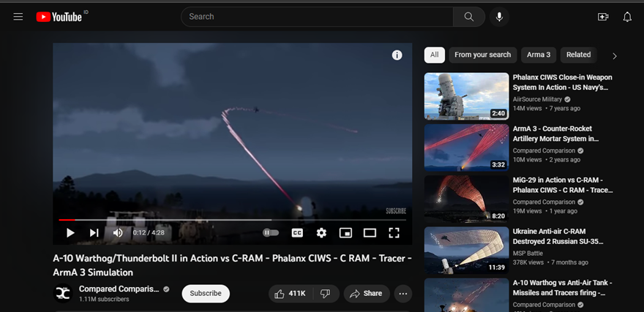Share this video
This screenshot has width=644, height=312.
pyautogui.click(x=367, y=294)
